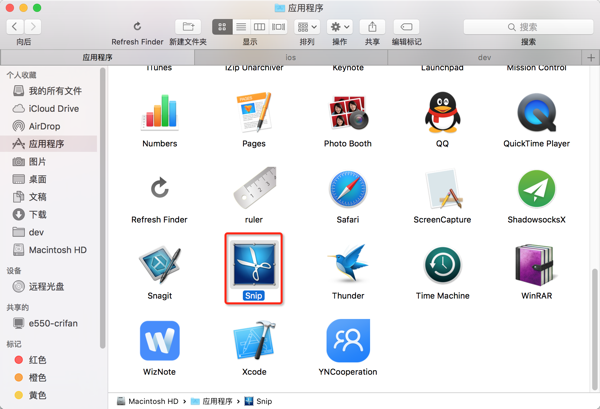
Task: Select the Safari compass icon
Action: coord(348,189)
